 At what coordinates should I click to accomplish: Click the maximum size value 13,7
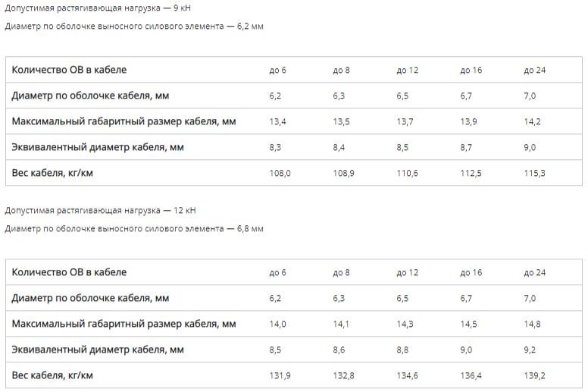click(405, 122)
